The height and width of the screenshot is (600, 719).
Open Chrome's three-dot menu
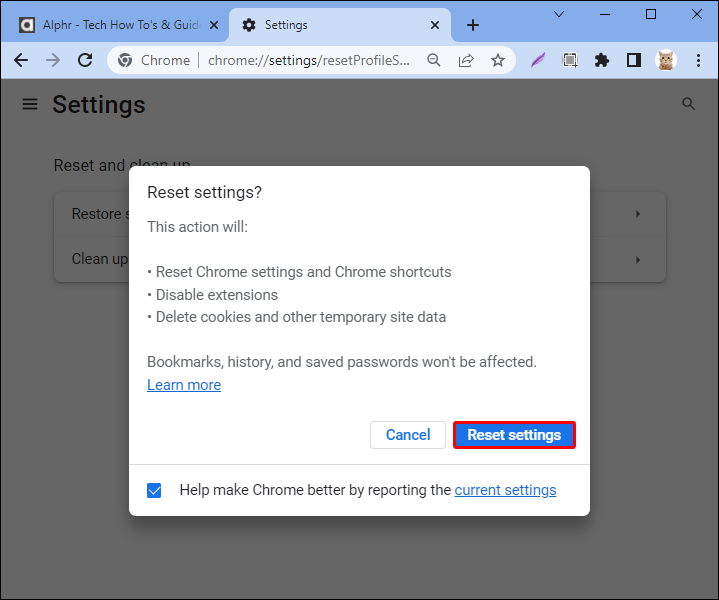point(698,60)
